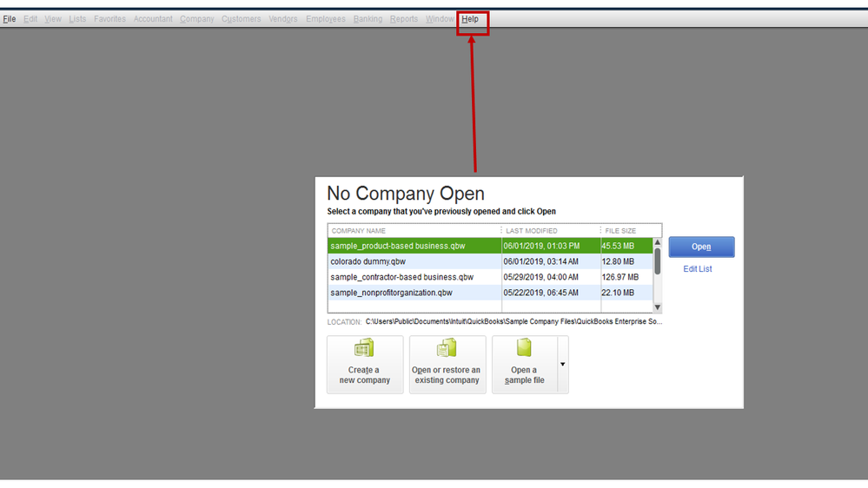Click the company list scroll down arrow
The width and height of the screenshot is (868, 488).
658,307
